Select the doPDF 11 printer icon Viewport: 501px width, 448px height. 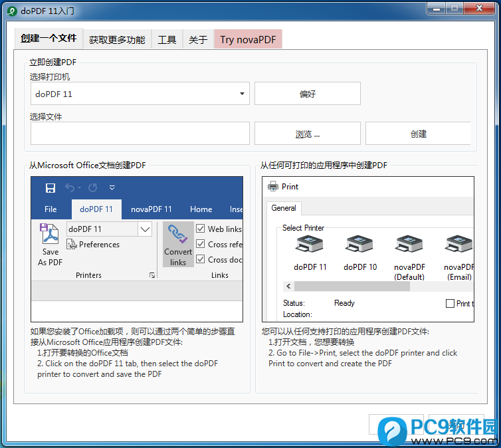point(310,247)
